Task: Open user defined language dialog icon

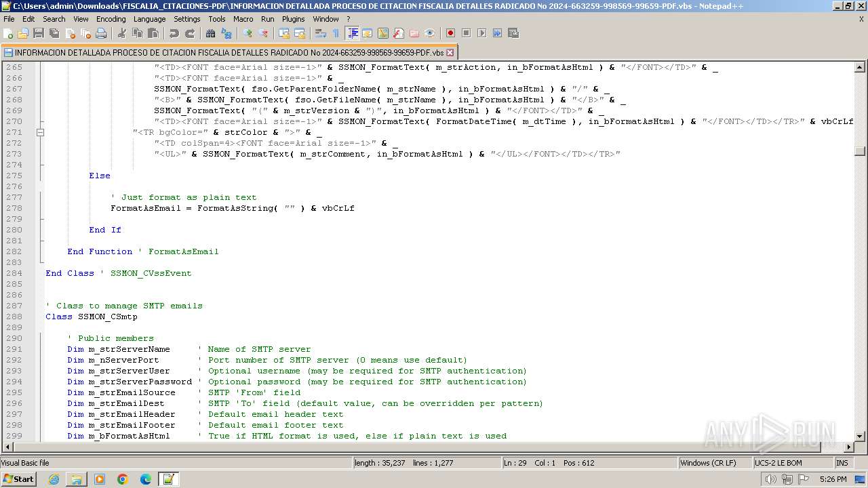Action: coord(368,33)
